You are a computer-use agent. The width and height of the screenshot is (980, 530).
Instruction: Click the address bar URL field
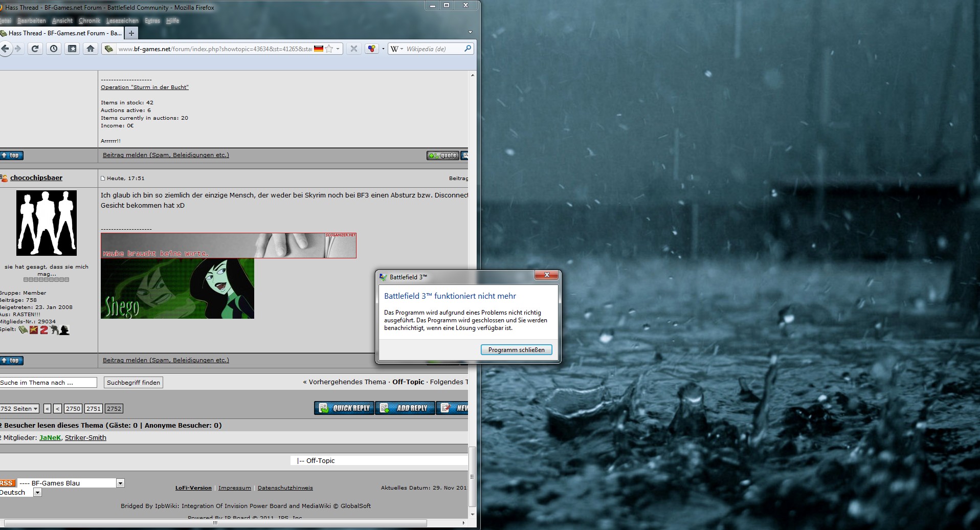tap(215, 49)
